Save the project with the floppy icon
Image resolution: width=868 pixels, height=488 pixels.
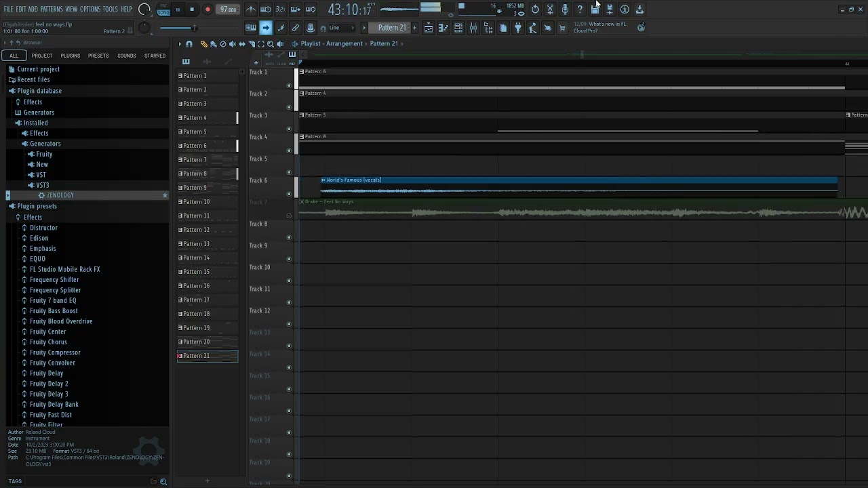[x=595, y=9]
